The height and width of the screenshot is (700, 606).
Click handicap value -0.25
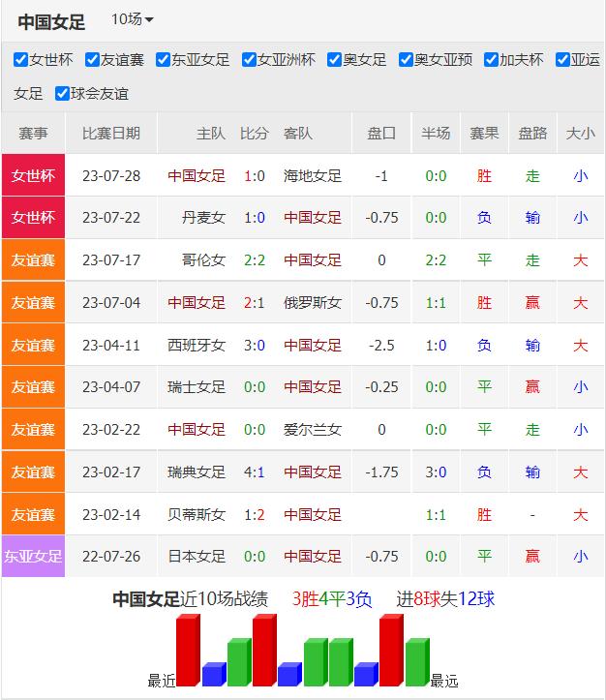pyautogui.click(x=381, y=386)
